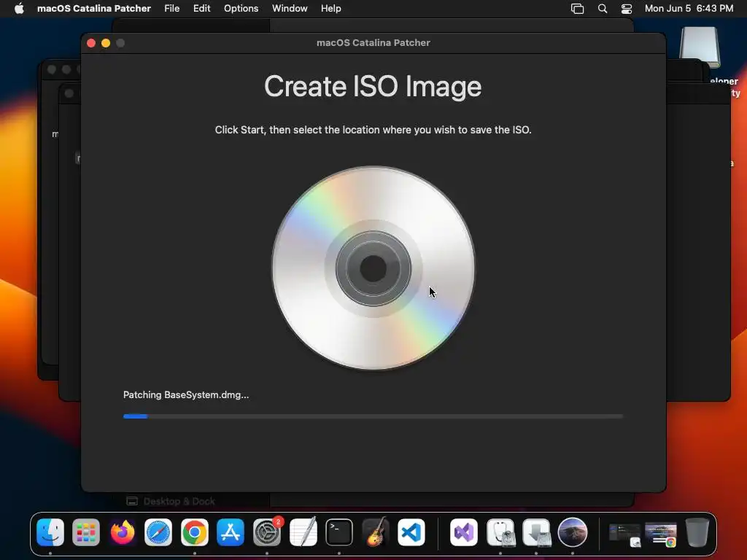Open the Edit menu
The height and width of the screenshot is (560, 747).
pyautogui.click(x=202, y=9)
